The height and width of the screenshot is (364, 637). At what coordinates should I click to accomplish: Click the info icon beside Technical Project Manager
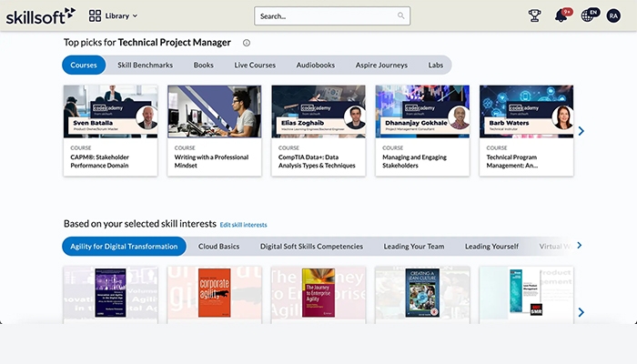pos(247,43)
